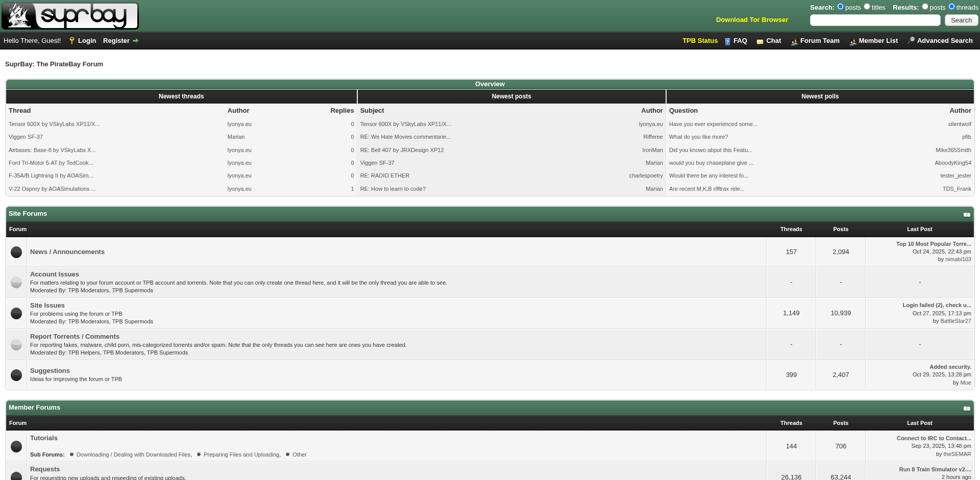
Task: Click the Member List people icon
Action: coord(853,41)
